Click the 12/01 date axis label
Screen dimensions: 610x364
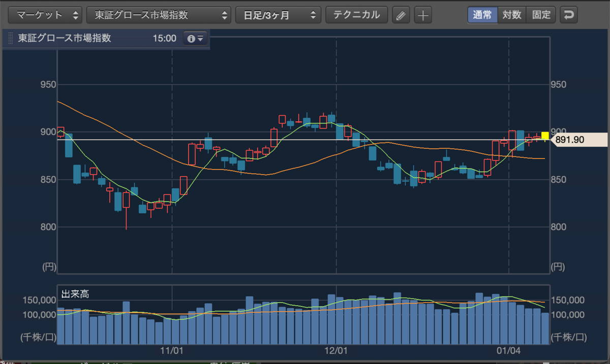(x=336, y=350)
